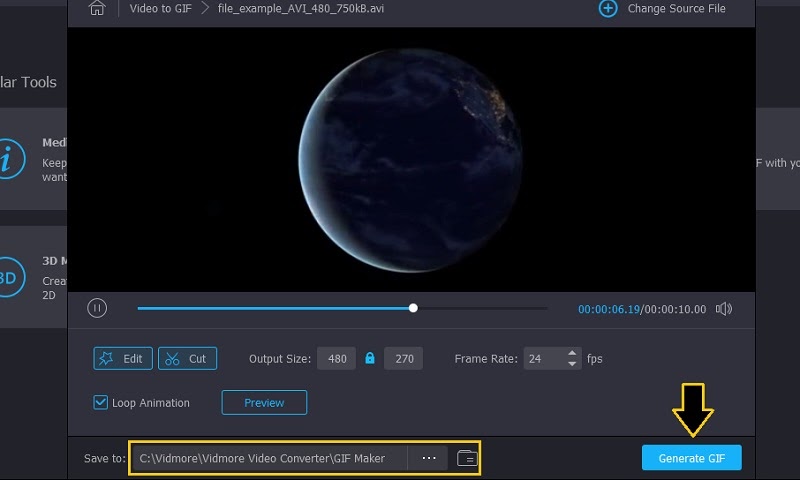Uncheck the Loop Animation checkbox
The image size is (800, 480).
[x=100, y=403]
